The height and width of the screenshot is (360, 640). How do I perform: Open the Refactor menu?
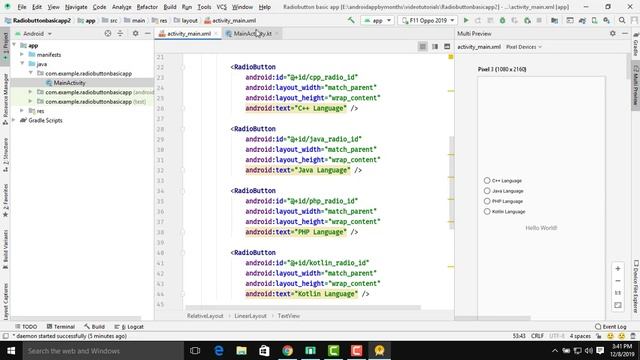coord(147,7)
